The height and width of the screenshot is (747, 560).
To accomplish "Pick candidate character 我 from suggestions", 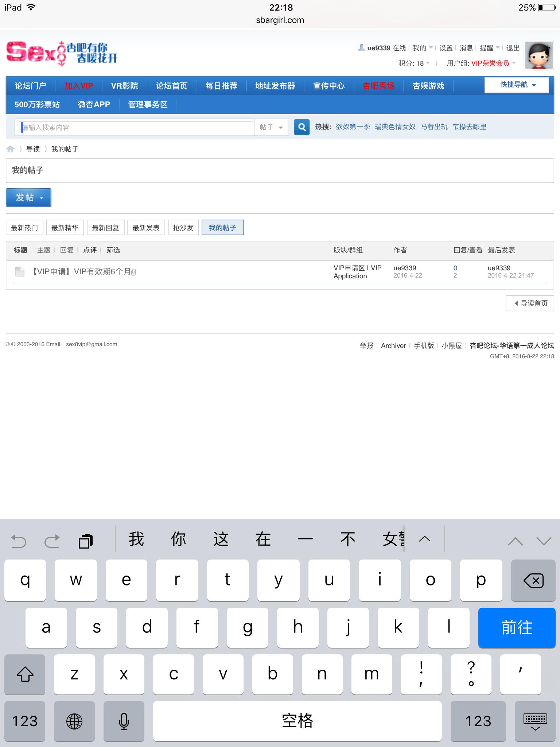I will coord(136,539).
